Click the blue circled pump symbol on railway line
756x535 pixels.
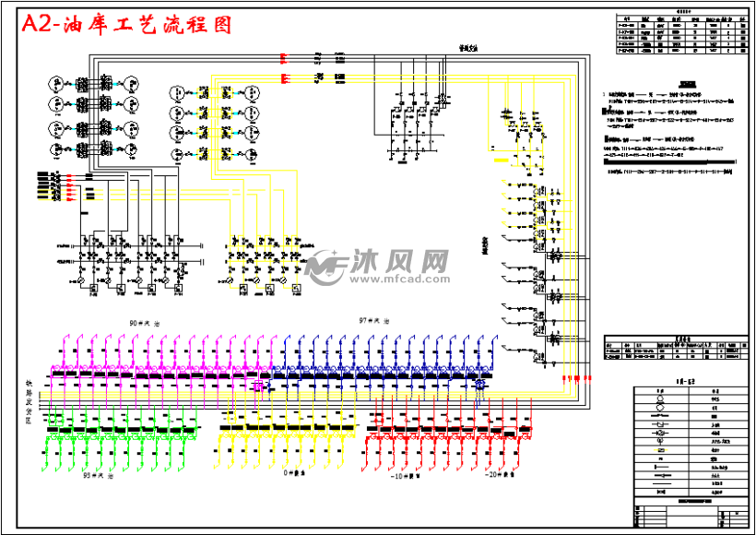click(479, 385)
